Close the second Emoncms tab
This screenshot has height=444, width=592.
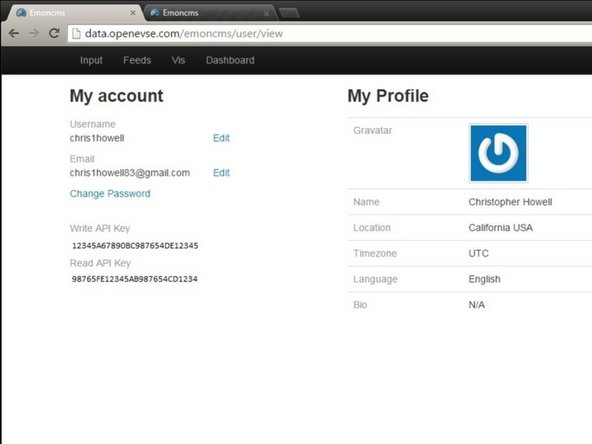pyautogui.click(x=266, y=14)
